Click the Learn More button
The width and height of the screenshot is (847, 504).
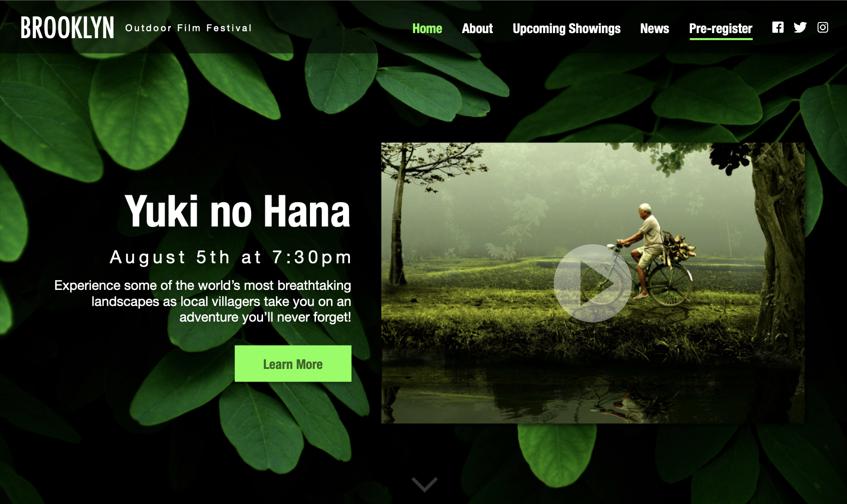pyautogui.click(x=293, y=363)
